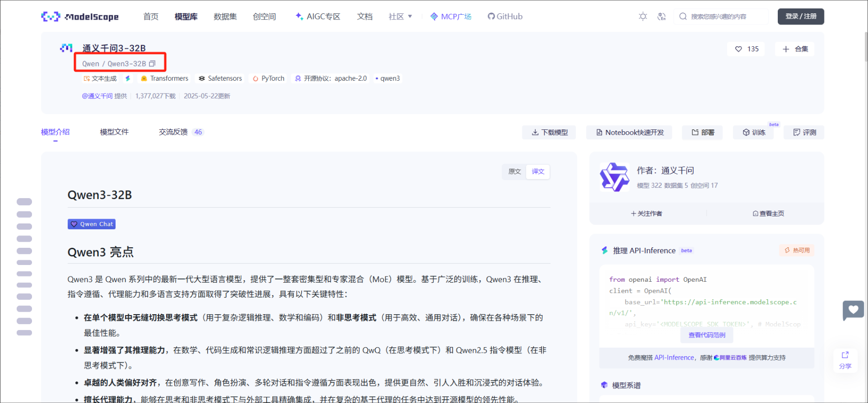Click the 查看代码范例 button
The image size is (868, 403).
[x=707, y=335]
